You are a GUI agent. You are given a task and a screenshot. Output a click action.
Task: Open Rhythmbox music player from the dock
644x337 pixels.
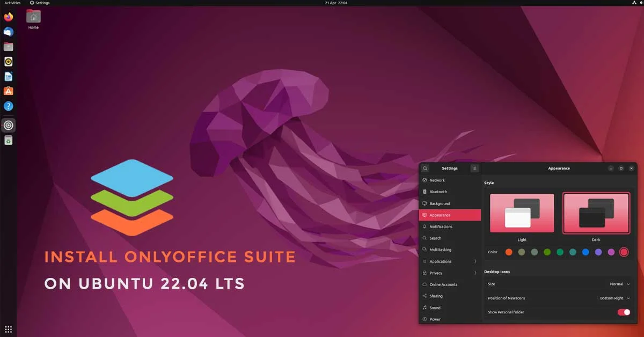(x=8, y=62)
